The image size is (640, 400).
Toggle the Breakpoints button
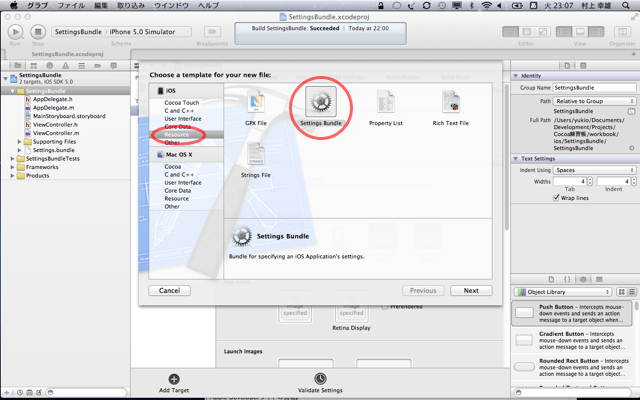[212, 32]
